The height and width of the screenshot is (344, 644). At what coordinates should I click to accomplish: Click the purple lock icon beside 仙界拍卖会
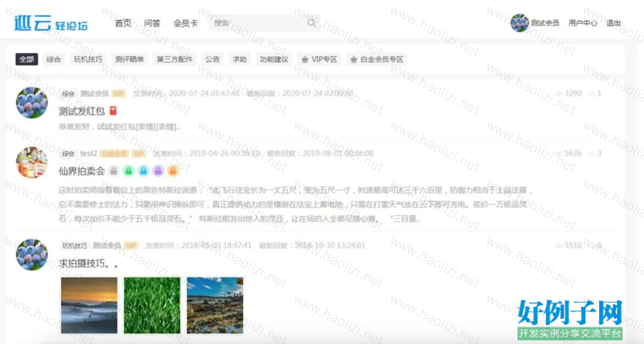click(158, 171)
